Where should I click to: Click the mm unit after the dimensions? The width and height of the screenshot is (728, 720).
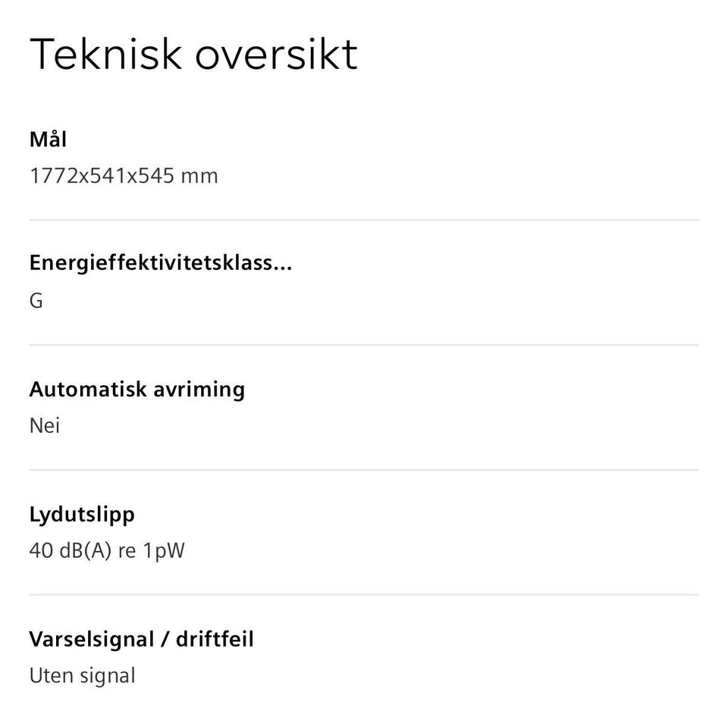pos(199,177)
